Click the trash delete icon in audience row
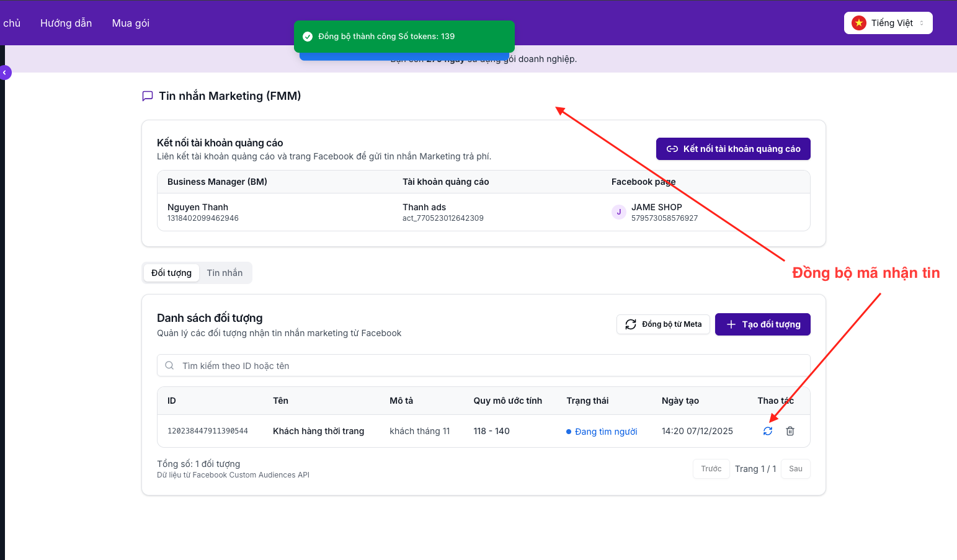 [790, 431]
